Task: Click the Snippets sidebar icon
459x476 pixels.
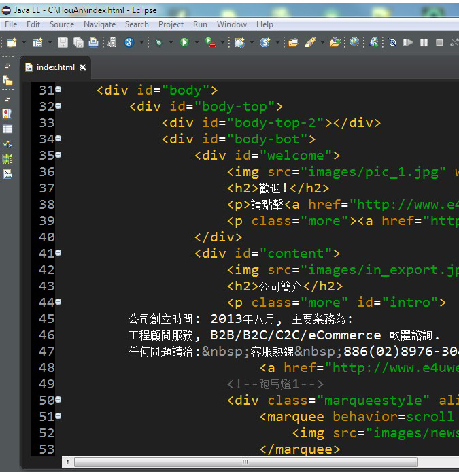Action: pyautogui.click(x=7, y=174)
